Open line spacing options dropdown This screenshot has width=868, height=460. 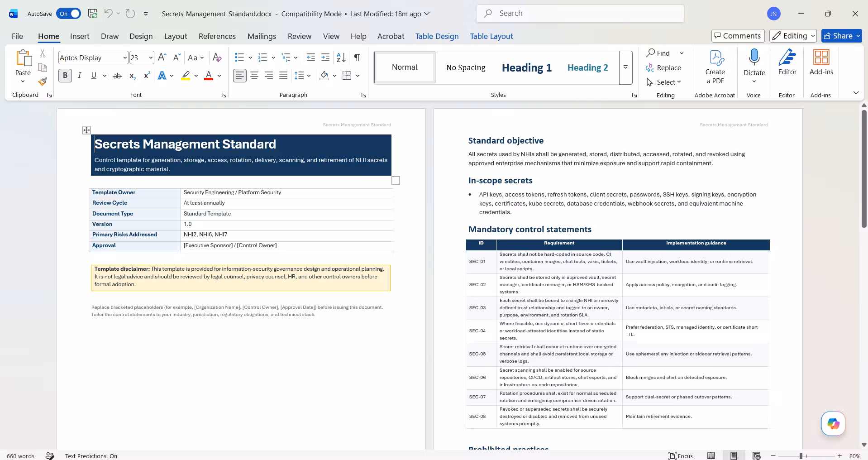tap(309, 76)
